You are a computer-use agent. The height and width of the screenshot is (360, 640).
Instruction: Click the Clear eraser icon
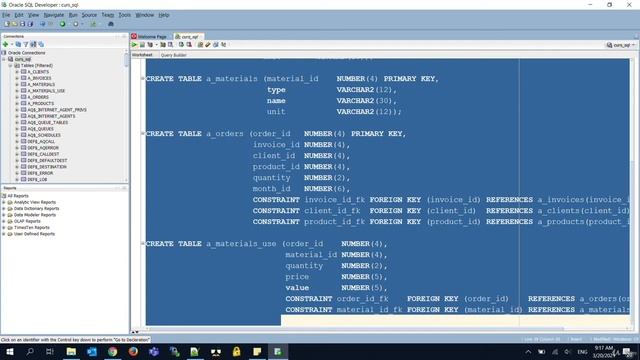click(208, 44)
